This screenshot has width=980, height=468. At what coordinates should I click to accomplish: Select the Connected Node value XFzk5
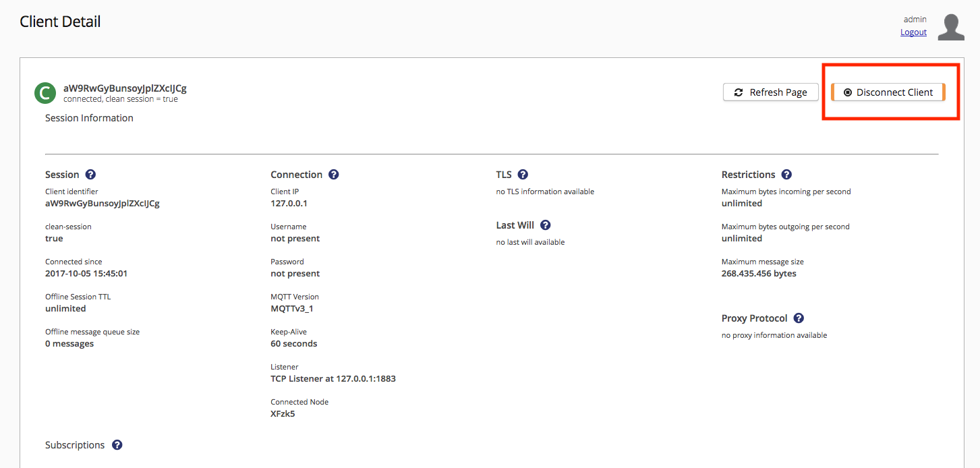[283, 414]
